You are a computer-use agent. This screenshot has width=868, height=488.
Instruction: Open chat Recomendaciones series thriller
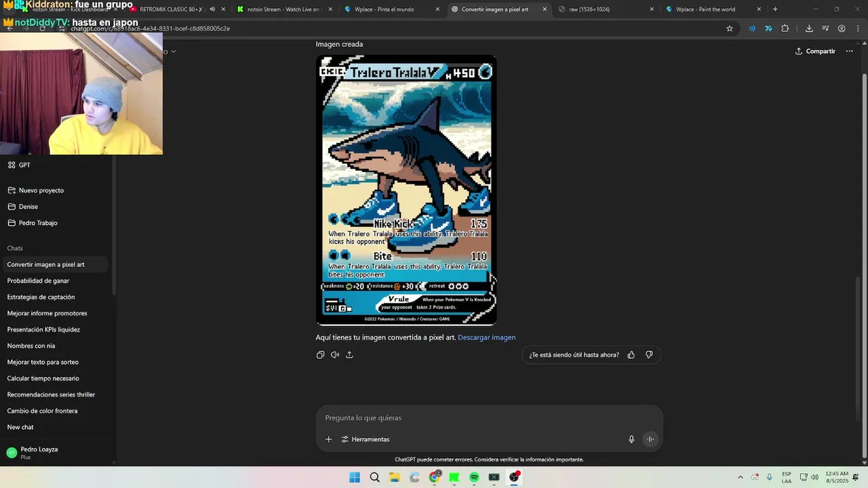(x=51, y=394)
